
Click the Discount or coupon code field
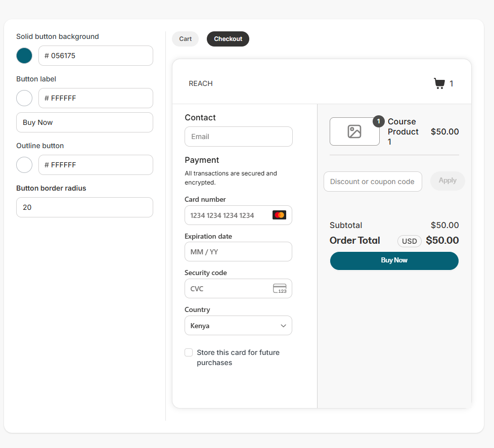pyautogui.click(x=373, y=181)
